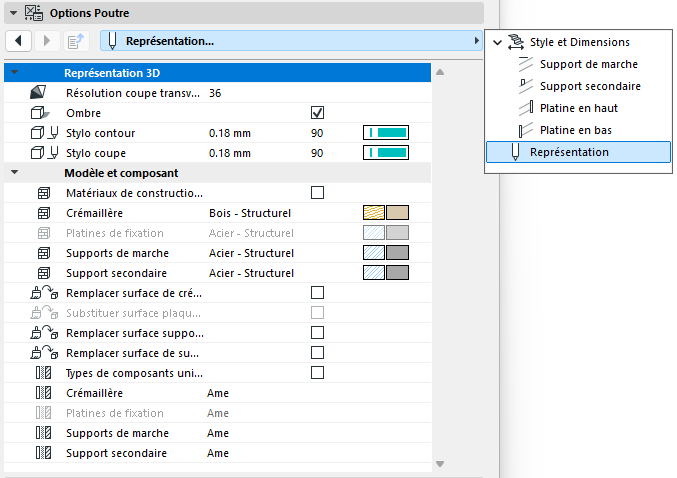Click the Crémaillère material icon
This screenshot has width=677, height=478.
44,212
